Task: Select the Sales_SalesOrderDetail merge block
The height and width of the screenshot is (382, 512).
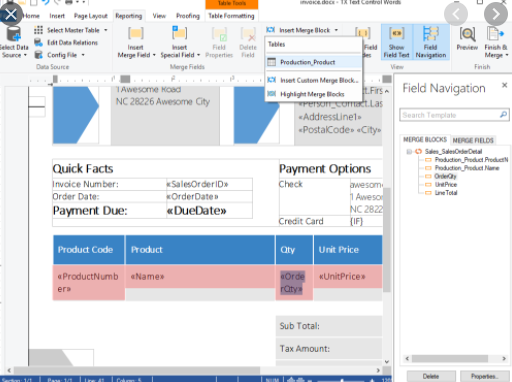Action: pos(453,152)
